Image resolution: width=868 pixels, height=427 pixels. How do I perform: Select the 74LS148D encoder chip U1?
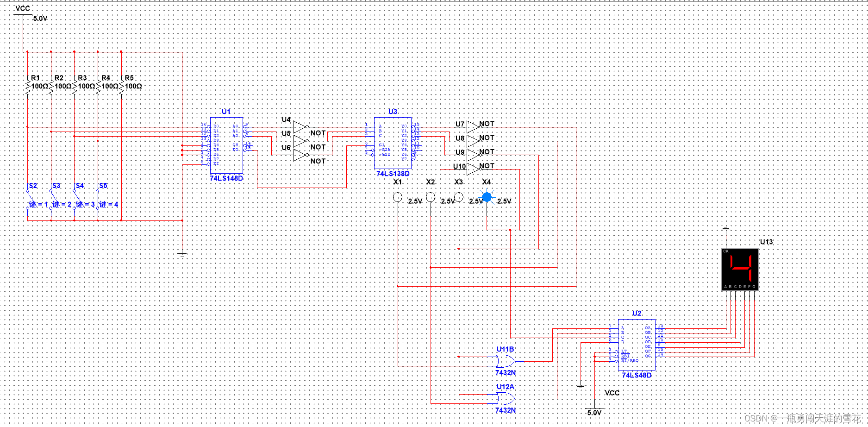pyautogui.click(x=226, y=145)
